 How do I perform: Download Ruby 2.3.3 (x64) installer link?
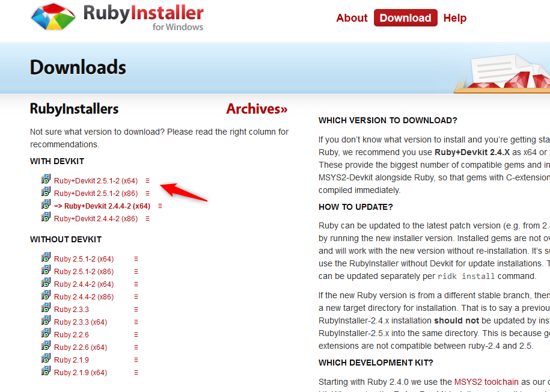click(x=81, y=322)
